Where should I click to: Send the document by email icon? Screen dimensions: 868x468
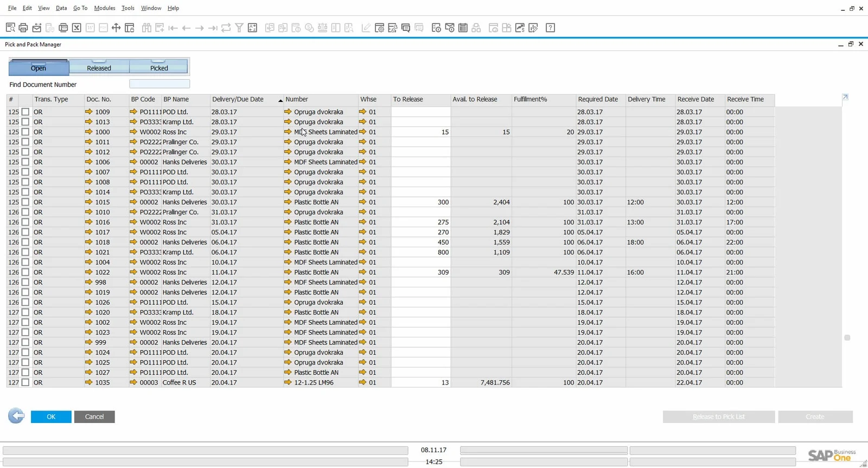click(37, 28)
